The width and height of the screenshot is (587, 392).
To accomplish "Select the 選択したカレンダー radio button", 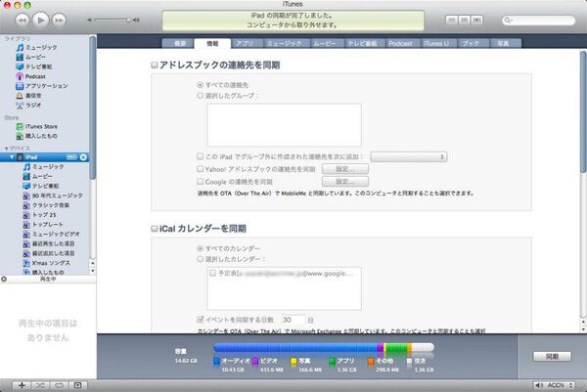I will [201, 259].
